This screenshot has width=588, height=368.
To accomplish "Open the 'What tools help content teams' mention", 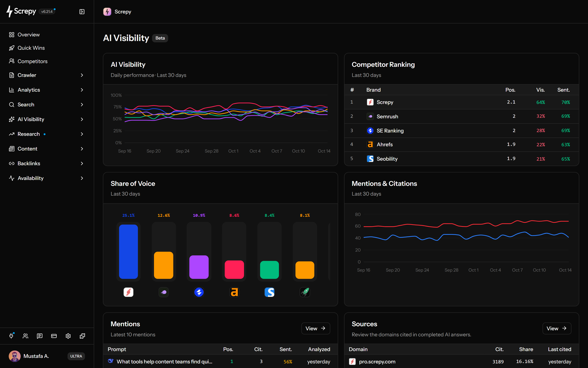I will [x=164, y=361].
